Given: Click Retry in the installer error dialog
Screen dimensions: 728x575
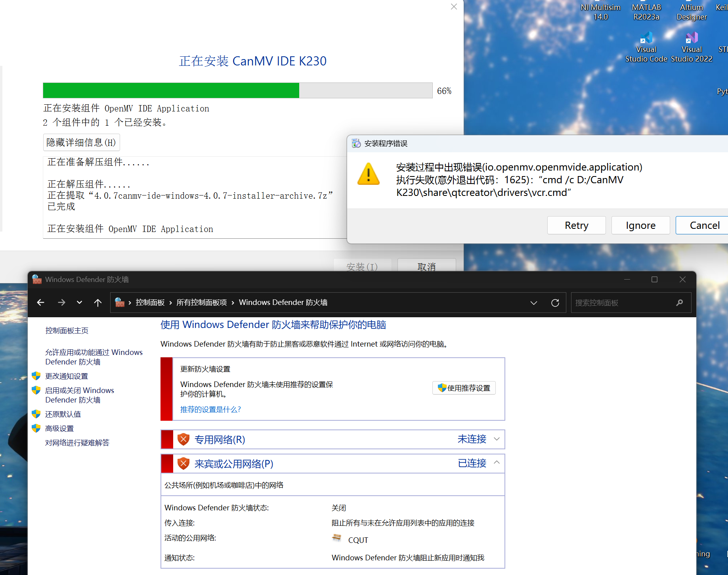Looking at the screenshot, I should [x=576, y=225].
